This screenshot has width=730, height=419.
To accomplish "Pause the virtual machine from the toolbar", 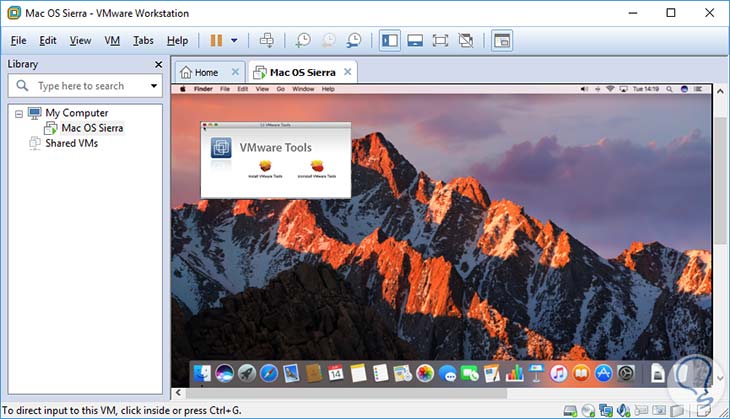I will (216, 41).
